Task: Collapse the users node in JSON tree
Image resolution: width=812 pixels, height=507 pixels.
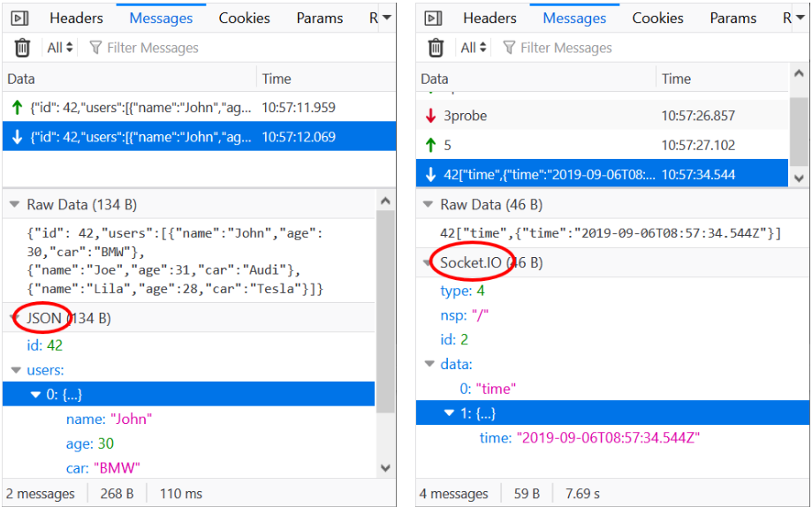Action: pyautogui.click(x=16, y=370)
